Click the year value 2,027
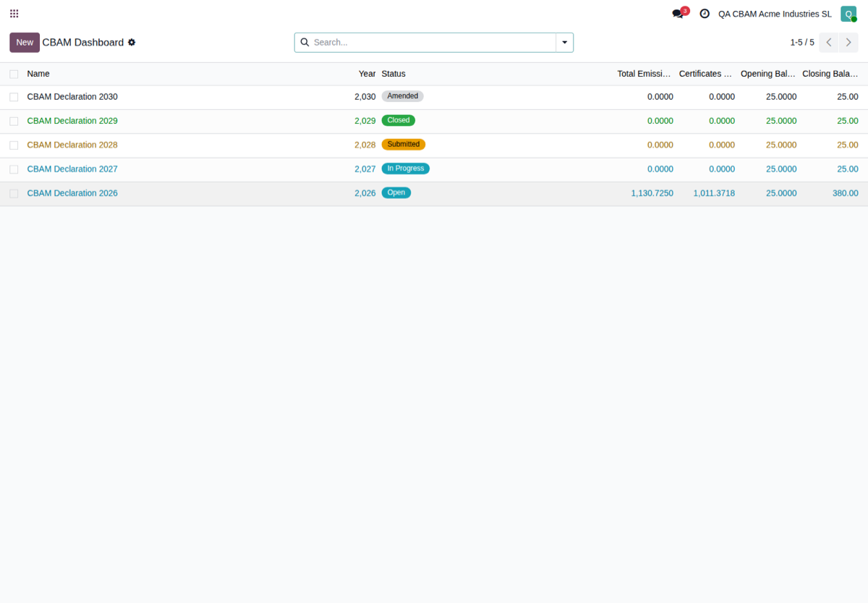Viewport: 868px width, 603px height. 365,169
